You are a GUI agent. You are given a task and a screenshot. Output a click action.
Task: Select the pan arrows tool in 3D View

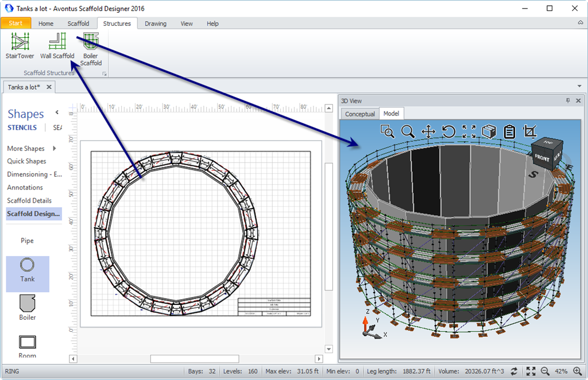click(x=428, y=131)
